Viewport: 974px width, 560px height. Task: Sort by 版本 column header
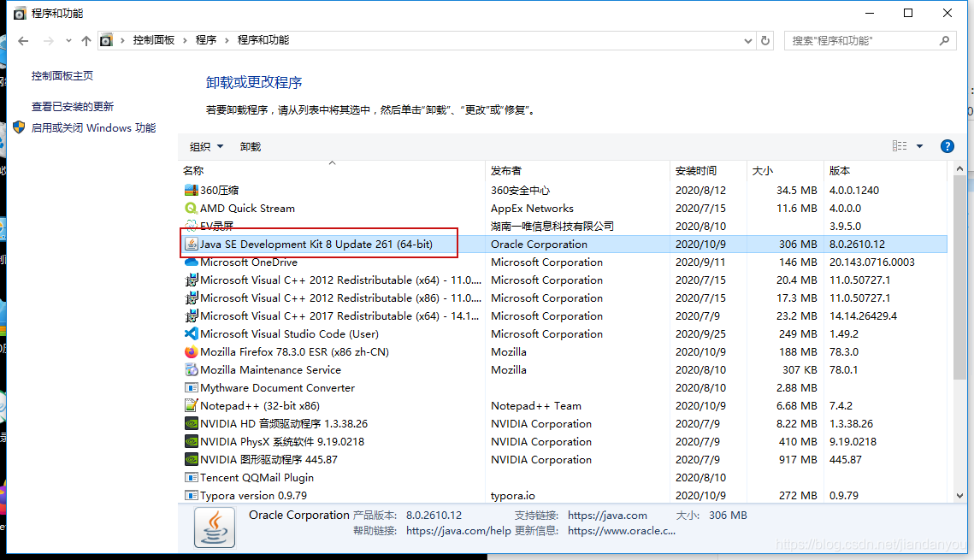pos(886,171)
